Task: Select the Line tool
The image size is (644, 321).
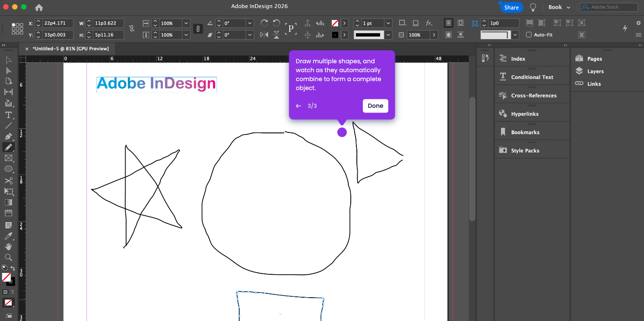Action: [x=8, y=126]
